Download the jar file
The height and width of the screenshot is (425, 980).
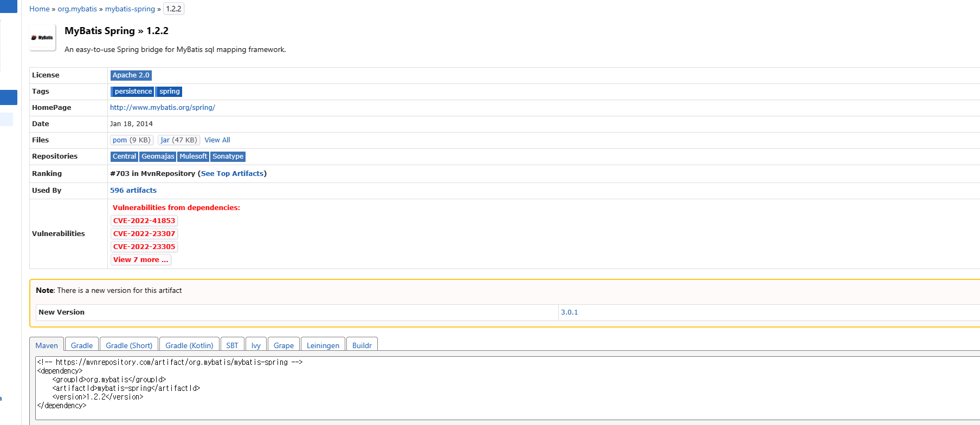179,140
